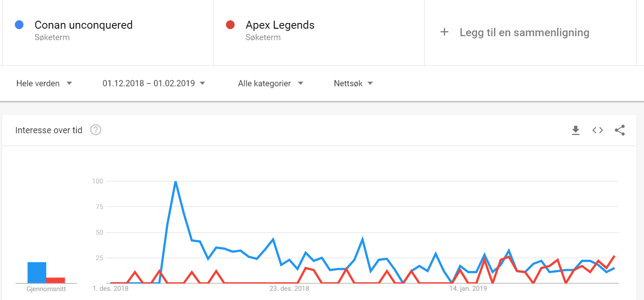Edit the Apex Legends search term

coord(280,25)
